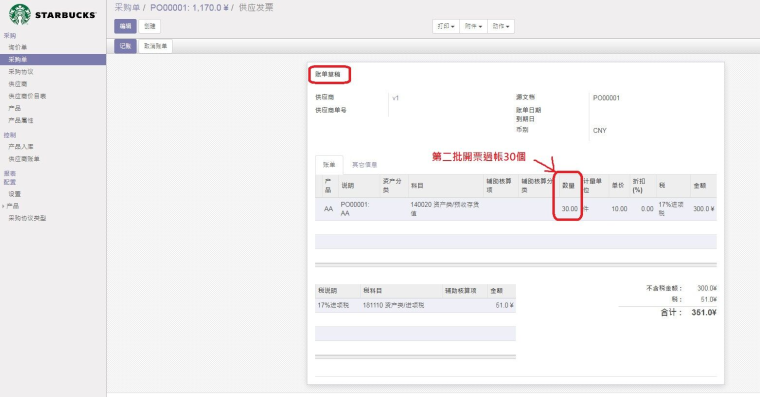Expand the 产品 tree item under 配置

click(13, 206)
